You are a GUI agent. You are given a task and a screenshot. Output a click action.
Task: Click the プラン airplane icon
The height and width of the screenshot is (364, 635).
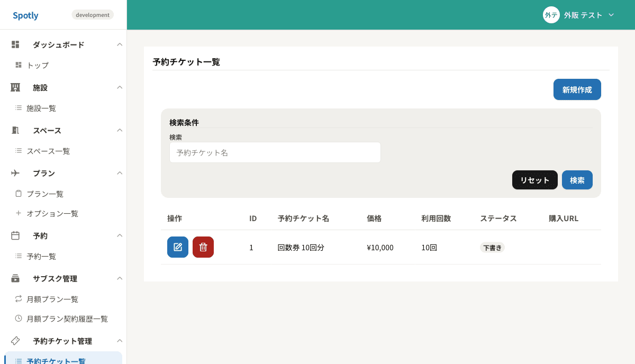pos(15,173)
